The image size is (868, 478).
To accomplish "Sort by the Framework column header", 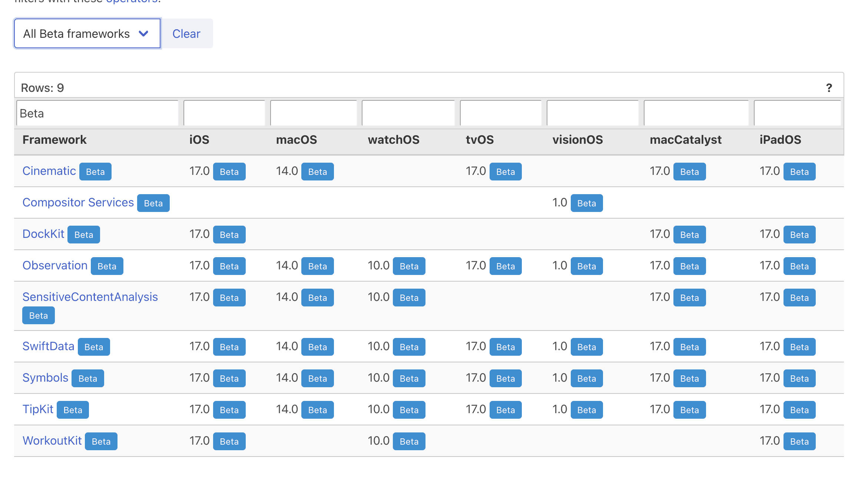I will click(x=54, y=140).
